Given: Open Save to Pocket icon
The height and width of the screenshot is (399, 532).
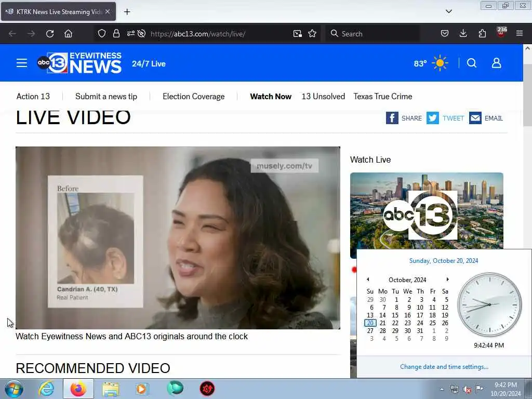Looking at the screenshot, I should 445,34.
